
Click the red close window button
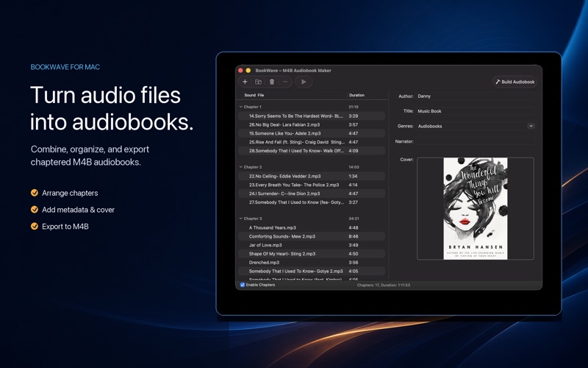point(241,70)
